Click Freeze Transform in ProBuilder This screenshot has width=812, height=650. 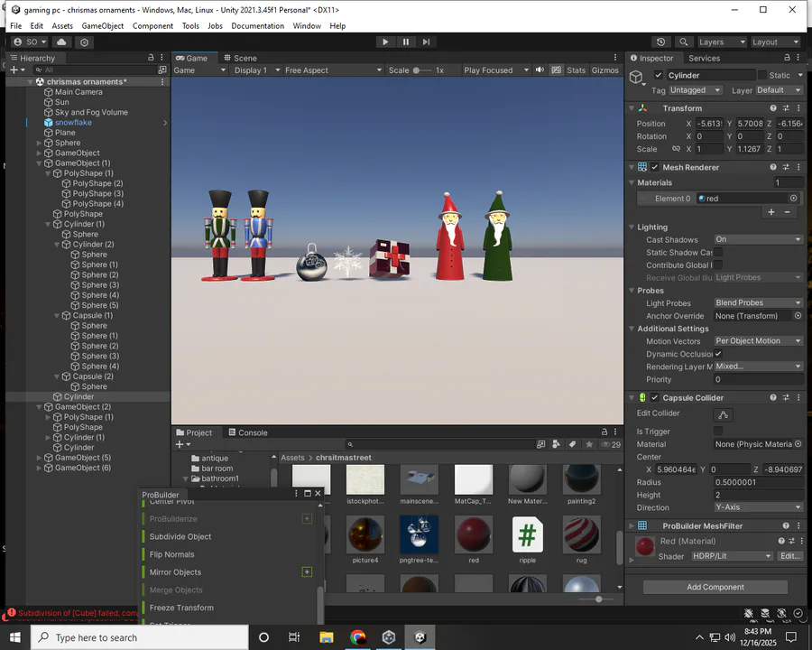(181, 608)
